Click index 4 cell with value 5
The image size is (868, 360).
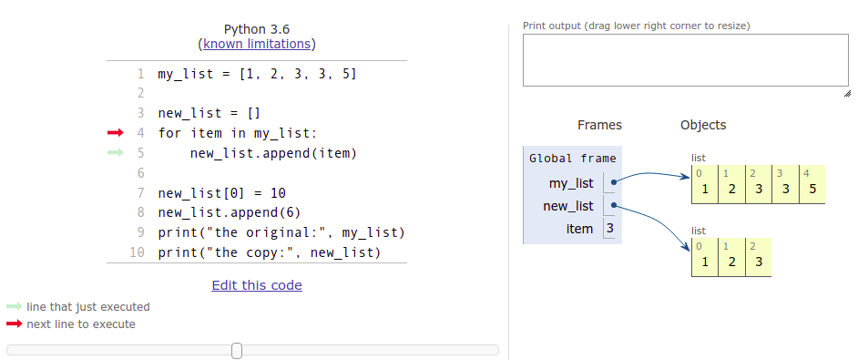(x=812, y=184)
